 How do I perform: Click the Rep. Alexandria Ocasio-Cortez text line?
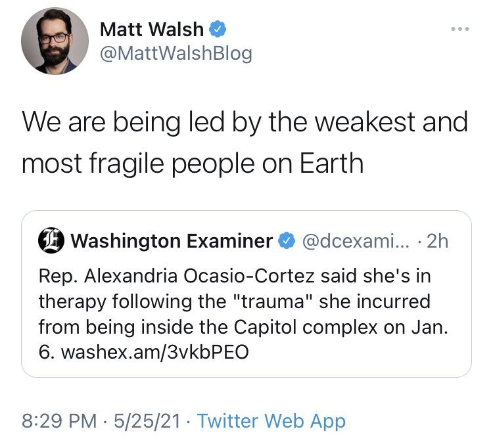tap(235, 277)
